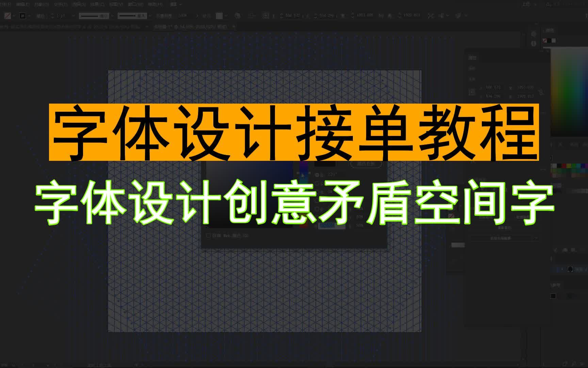Click the fill color swatch in control bar
The width and height of the screenshot is (588, 368).
(x=7, y=16)
